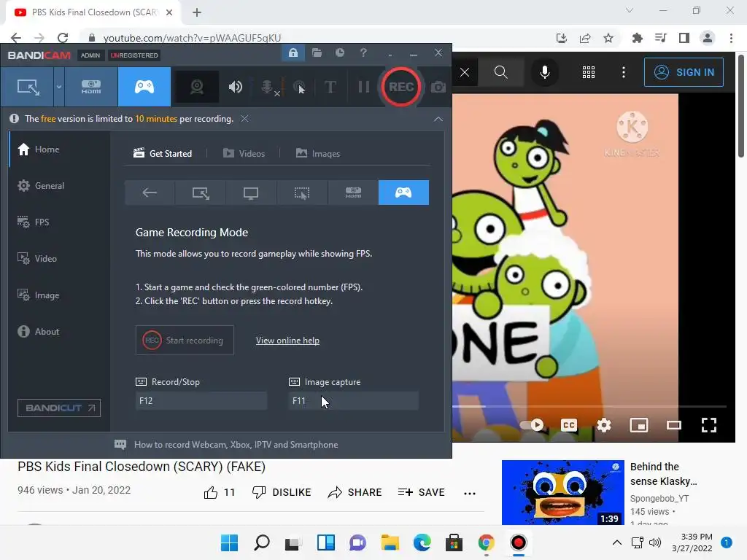This screenshot has width=747, height=560.
Task: Click Record/Stop hotkey field F12
Action: point(201,401)
